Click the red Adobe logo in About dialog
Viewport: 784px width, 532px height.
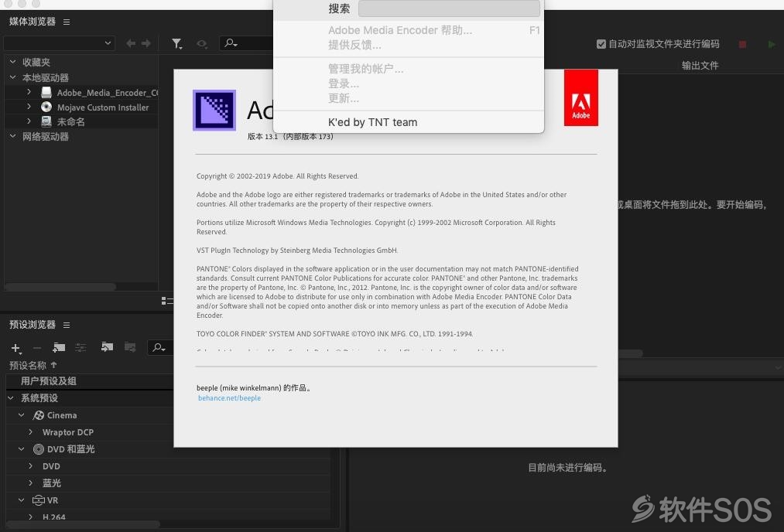581,97
